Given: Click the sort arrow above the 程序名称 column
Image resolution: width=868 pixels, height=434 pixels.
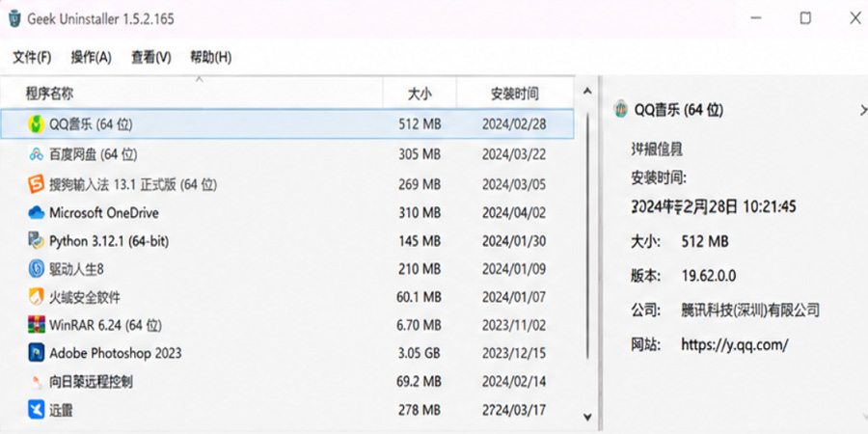Looking at the screenshot, I should tap(200, 80).
